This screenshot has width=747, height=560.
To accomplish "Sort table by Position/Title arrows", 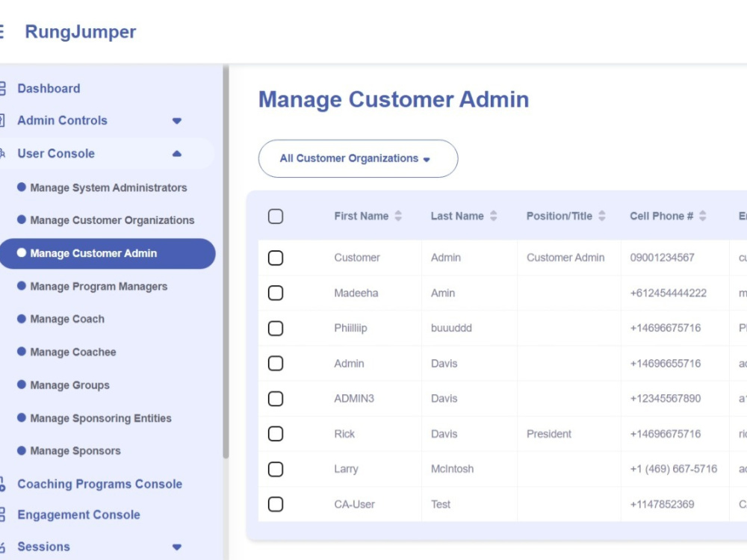I will [602, 217].
